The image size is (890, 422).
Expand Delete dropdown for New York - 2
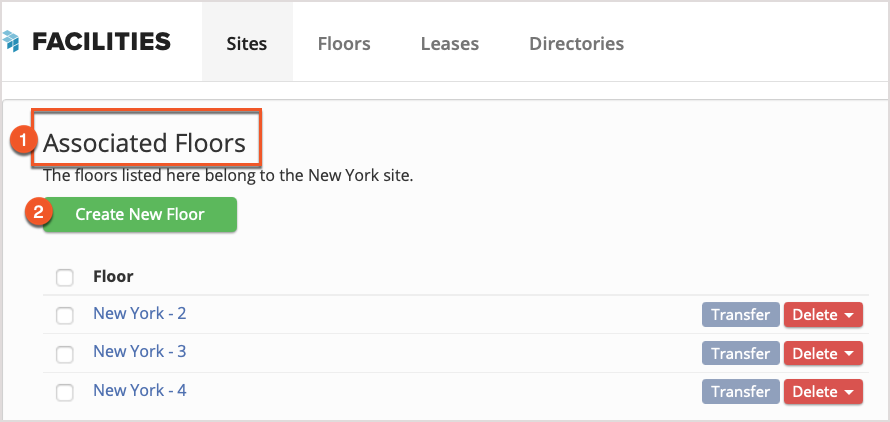coord(823,315)
